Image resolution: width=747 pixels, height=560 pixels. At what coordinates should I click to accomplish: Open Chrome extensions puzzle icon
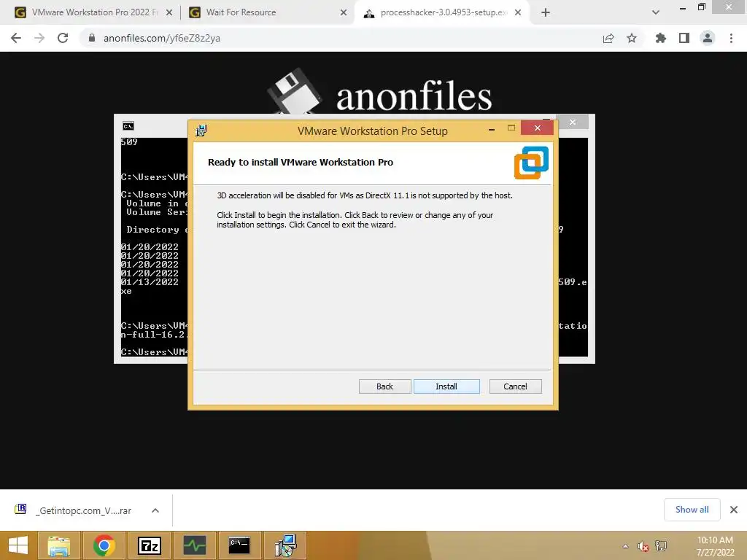[x=661, y=38]
